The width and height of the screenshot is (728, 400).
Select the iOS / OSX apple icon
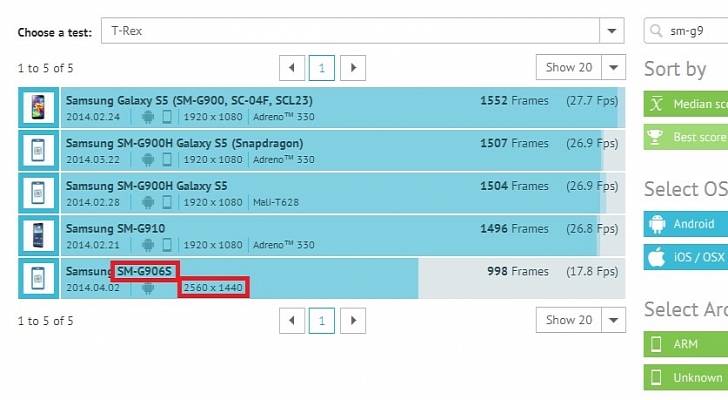coord(657,258)
